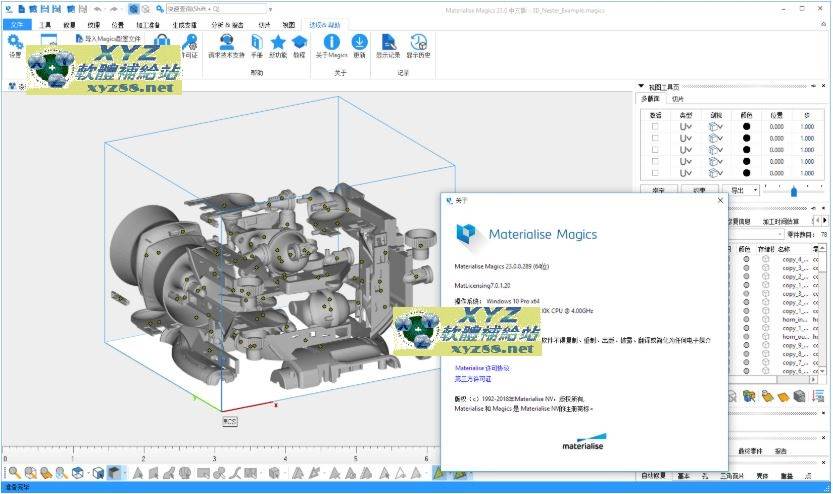
Task: Click the License key icon in ribbon
Action: (190, 42)
